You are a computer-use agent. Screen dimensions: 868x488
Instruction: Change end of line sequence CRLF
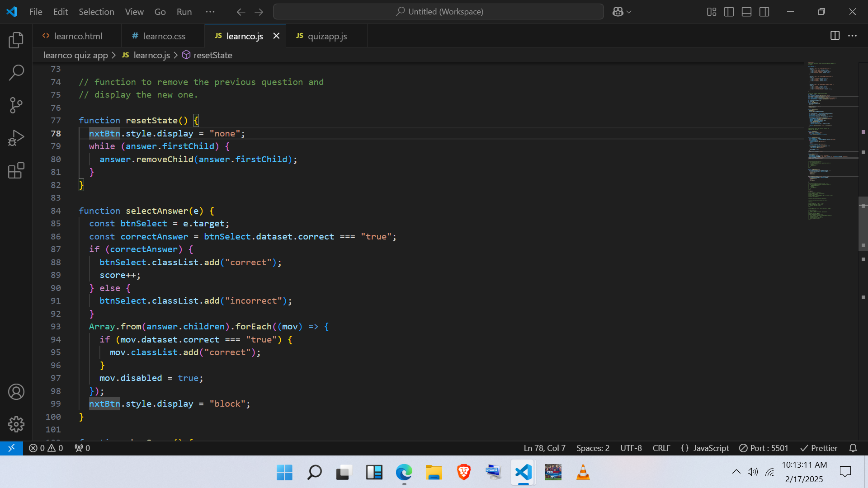[661, 448]
